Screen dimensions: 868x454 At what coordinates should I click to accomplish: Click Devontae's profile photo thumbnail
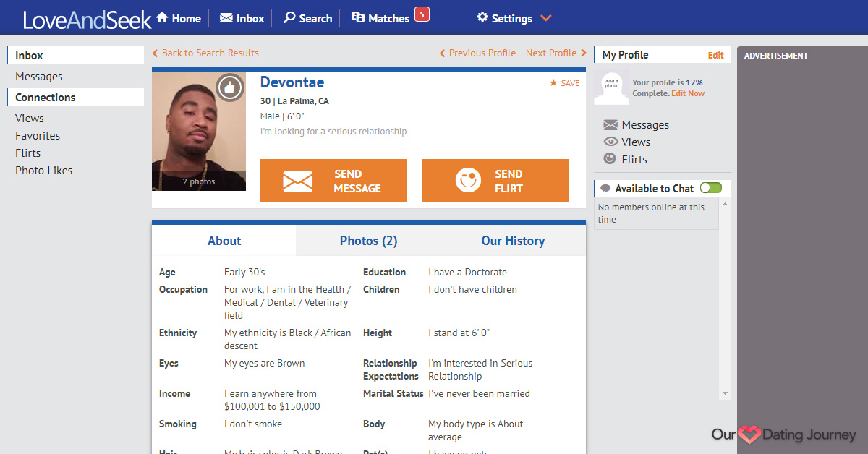click(x=199, y=131)
